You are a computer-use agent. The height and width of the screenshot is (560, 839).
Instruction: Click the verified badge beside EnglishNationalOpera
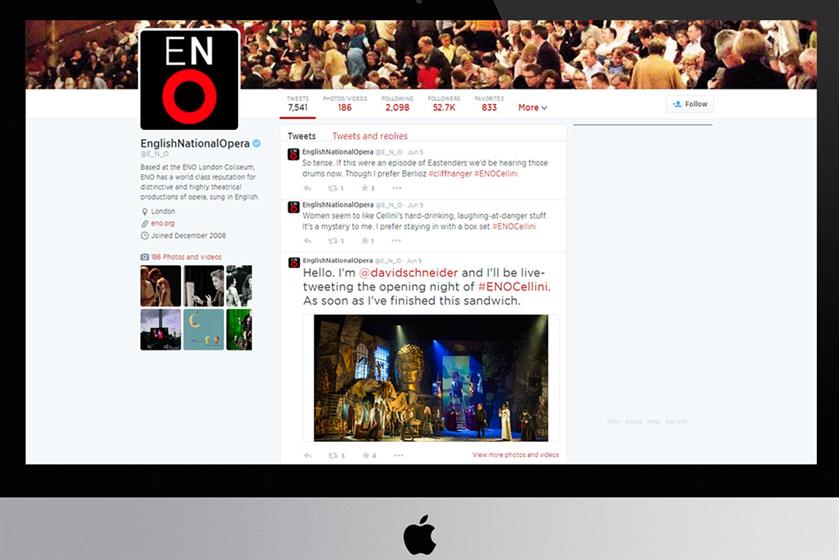coord(257,143)
